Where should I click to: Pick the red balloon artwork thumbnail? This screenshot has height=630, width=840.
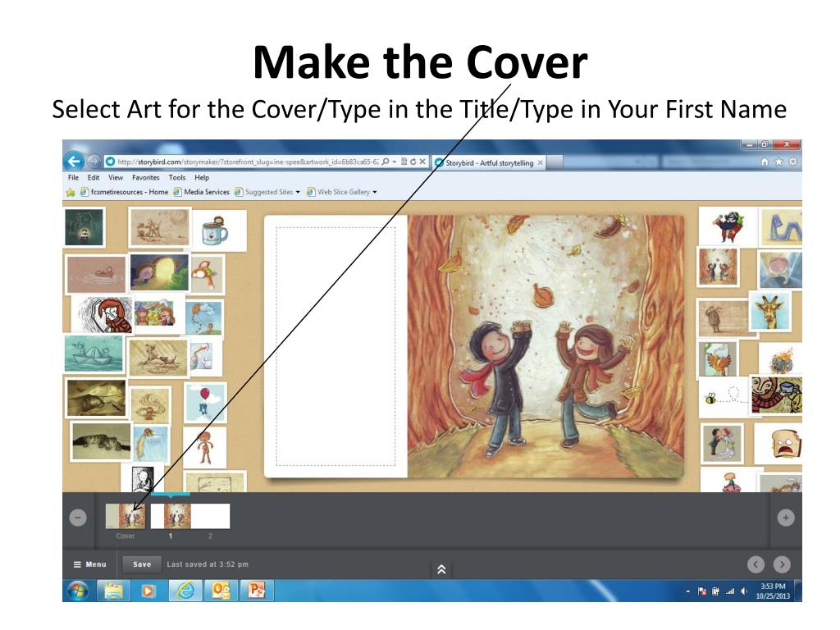click(x=205, y=402)
